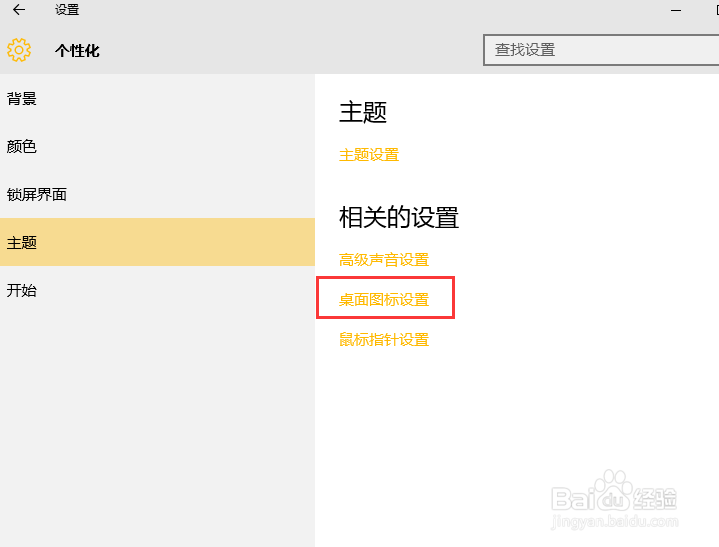Click the 相关的设置 section heading

(399, 217)
